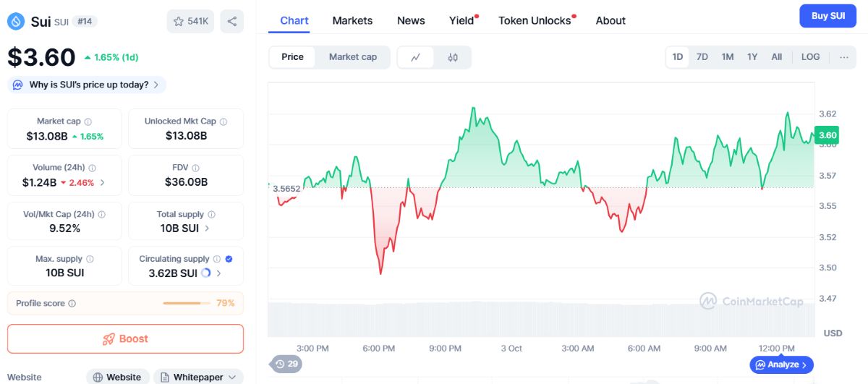This screenshot has width=868, height=384.
Task: Click the Buy SUI button
Action: click(x=827, y=16)
